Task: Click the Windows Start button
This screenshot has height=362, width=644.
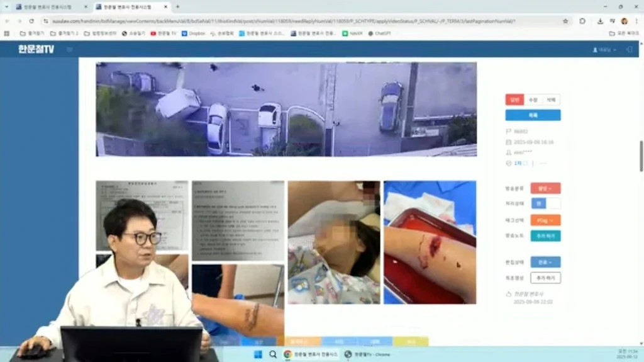Action: tap(258, 354)
